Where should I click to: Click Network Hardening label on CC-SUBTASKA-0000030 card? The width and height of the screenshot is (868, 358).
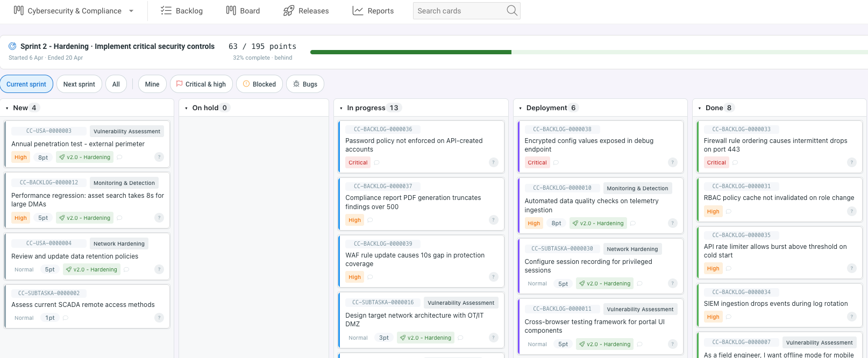[x=632, y=249]
